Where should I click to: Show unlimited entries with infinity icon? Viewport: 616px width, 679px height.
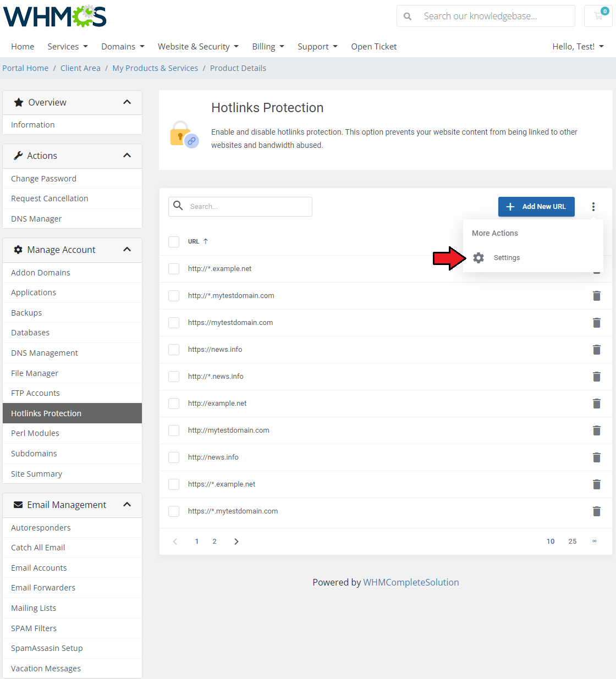(595, 541)
